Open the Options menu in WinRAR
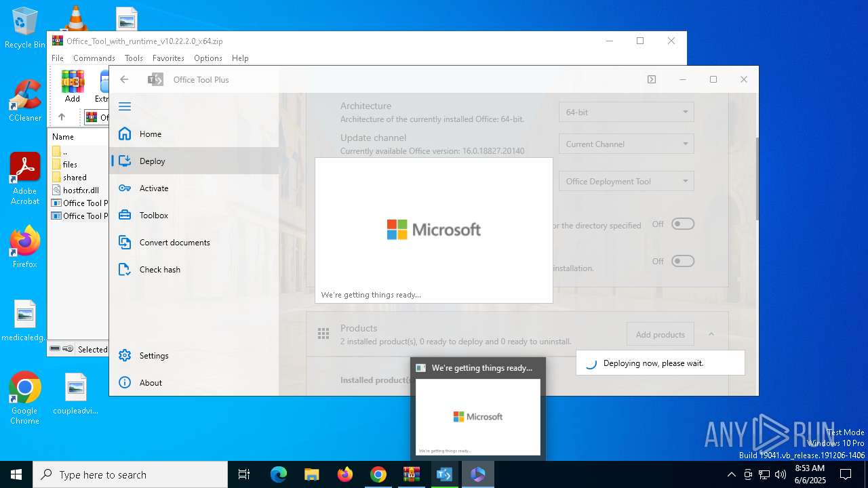This screenshot has height=488, width=868. click(208, 58)
